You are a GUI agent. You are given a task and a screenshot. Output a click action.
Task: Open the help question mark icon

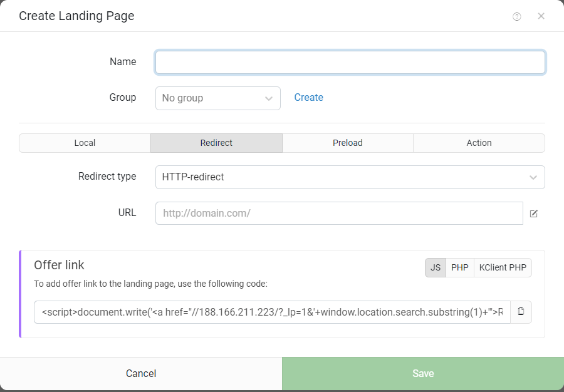[516, 16]
